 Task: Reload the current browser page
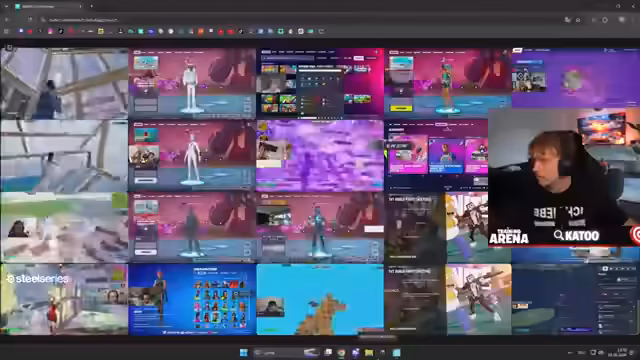click(x=30, y=19)
